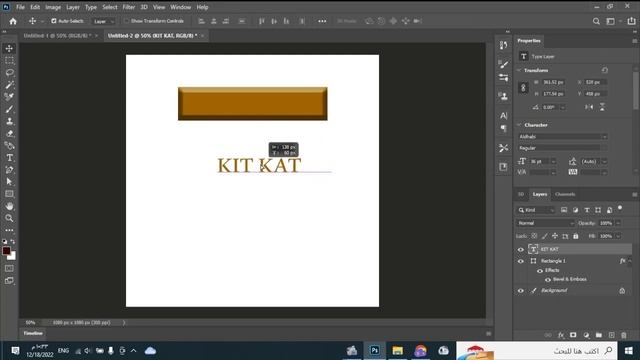640x360 pixels.
Task: Create a new group folder icon
Action: pyautogui.click(x=598, y=335)
